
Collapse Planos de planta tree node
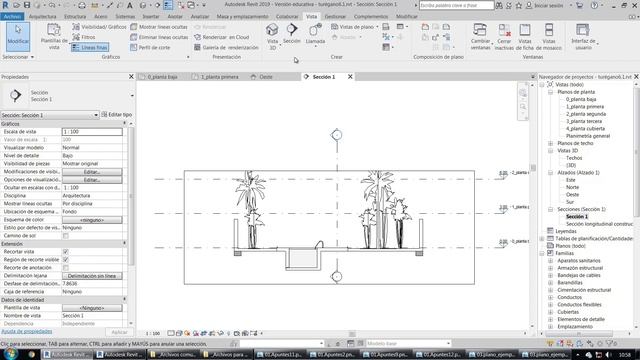[550, 92]
